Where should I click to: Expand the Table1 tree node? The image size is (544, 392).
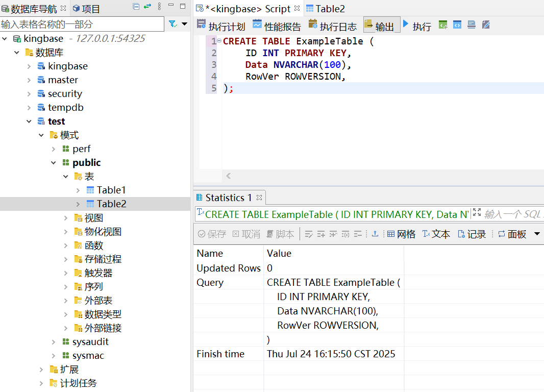pyautogui.click(x=78, y=190)
